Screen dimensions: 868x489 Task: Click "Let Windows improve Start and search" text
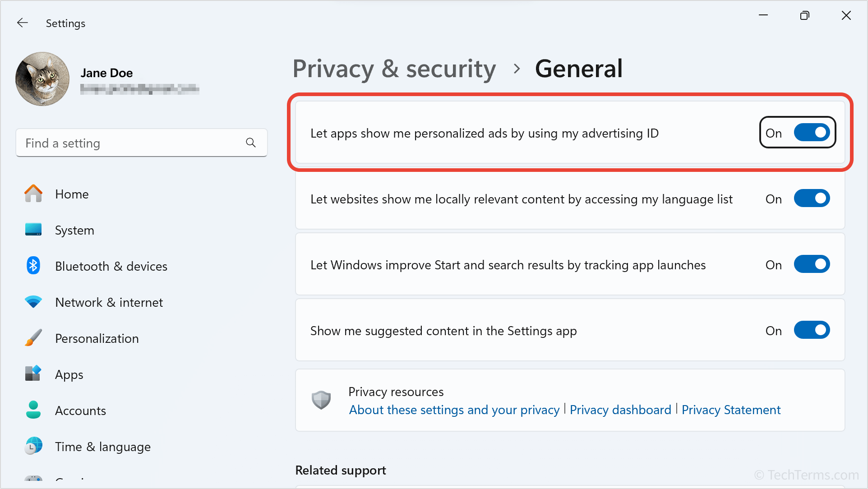coord(508,265)
